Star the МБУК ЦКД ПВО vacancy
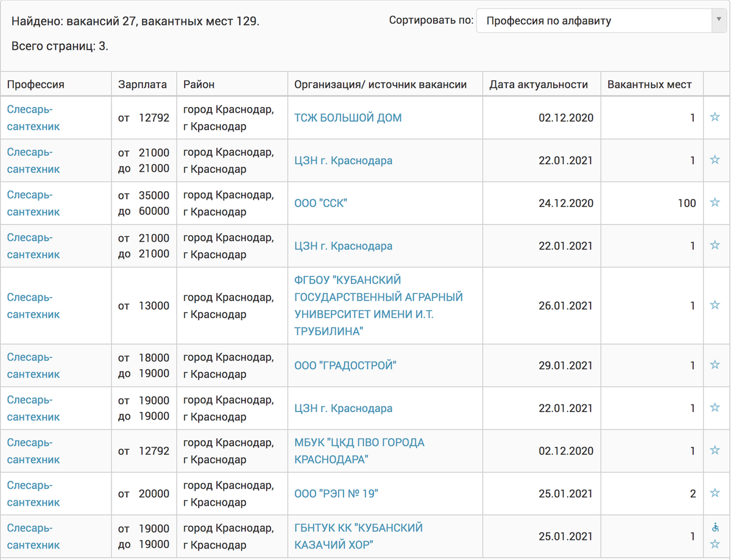 [715, 450]
